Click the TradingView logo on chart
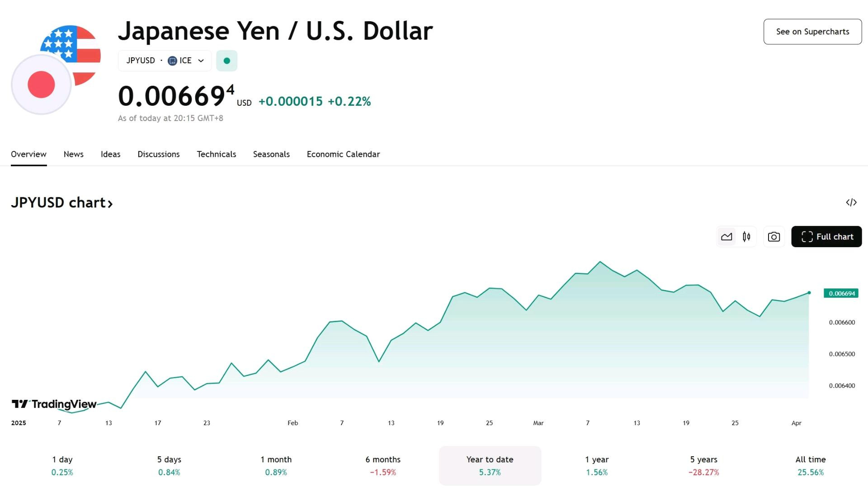868x492 pixels. (x=54, y=404)
